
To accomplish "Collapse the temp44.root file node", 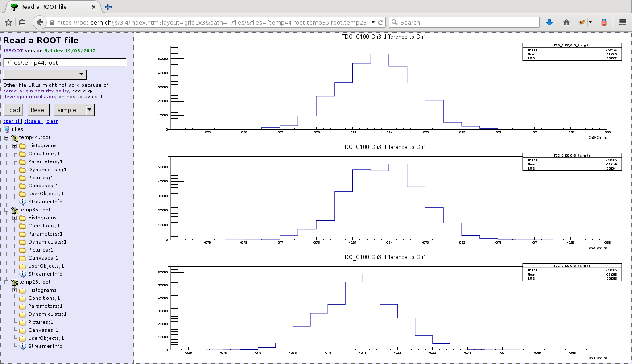I will 7,137.
